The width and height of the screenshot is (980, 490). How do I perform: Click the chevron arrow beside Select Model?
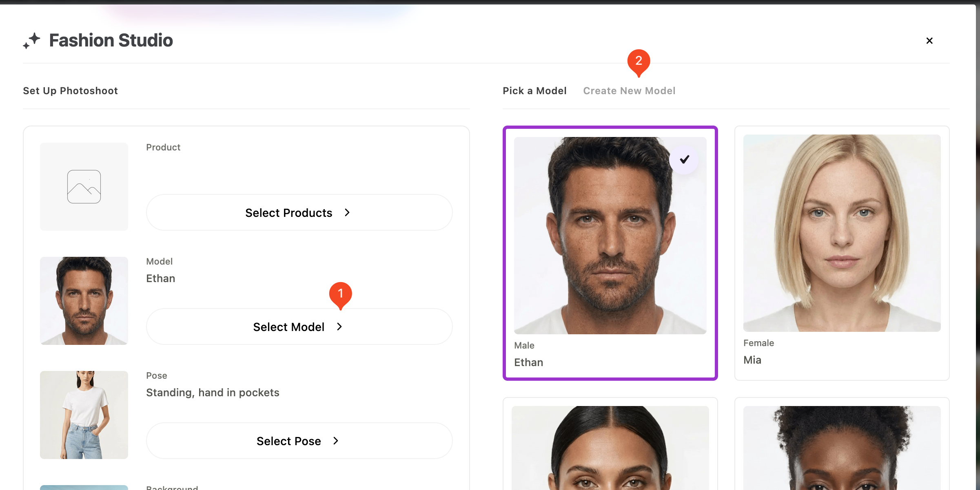[339, 327]
